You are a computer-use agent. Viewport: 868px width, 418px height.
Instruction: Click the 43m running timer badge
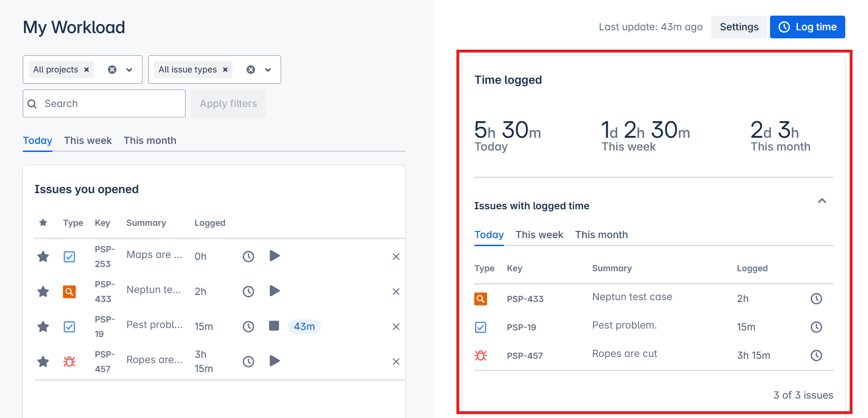tap(304, 327)
